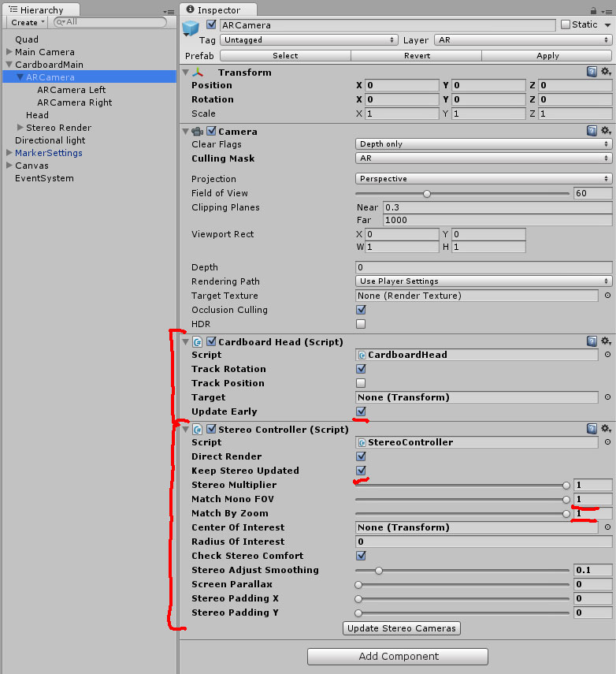Click Cardboard Head Target object picker circle
The image size is (616, 674).
point(607,397)
